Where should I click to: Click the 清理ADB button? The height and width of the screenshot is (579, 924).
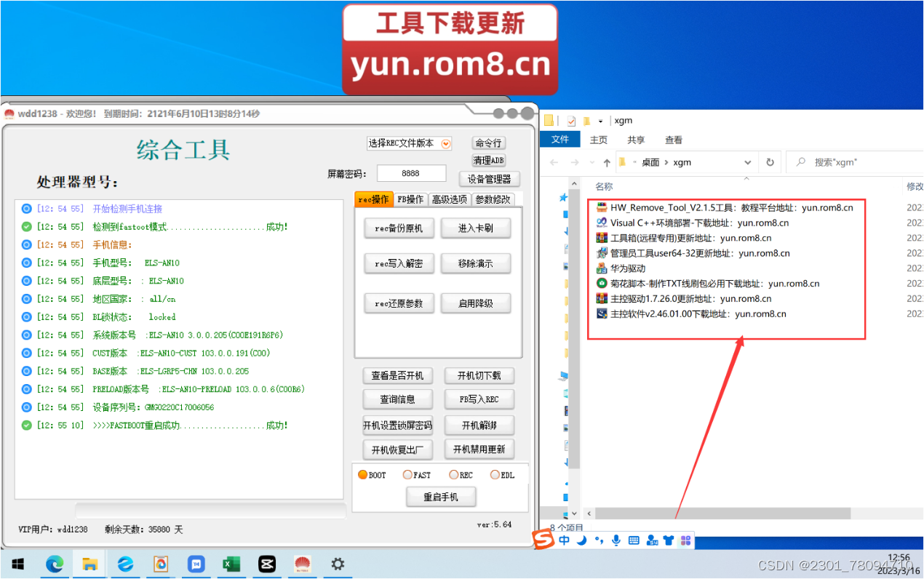pyautogui.click(x=488, y=160)
